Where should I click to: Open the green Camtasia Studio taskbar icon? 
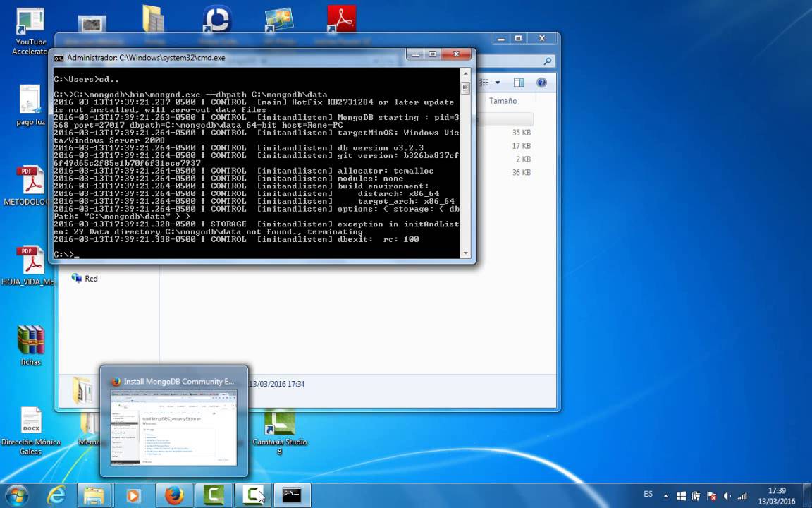coord(214,495)
